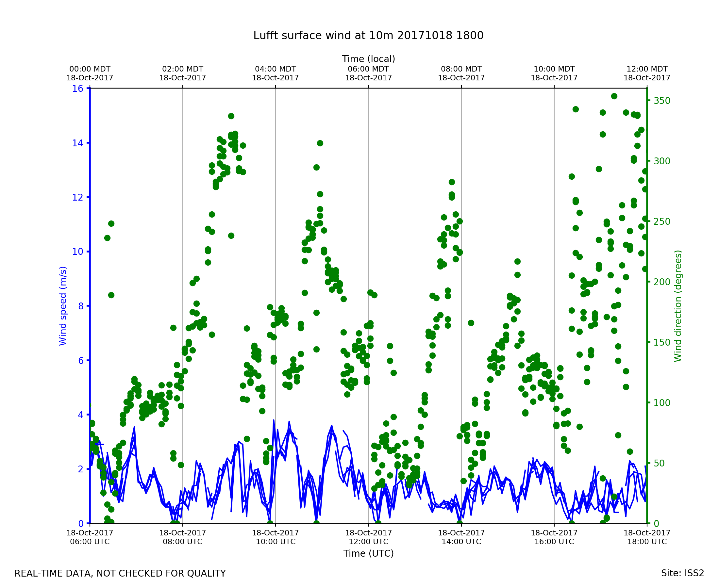
Task: Click the 'Wind direction (degrees)' axis label
Action: pyautogui.click(x=678, y=306)
